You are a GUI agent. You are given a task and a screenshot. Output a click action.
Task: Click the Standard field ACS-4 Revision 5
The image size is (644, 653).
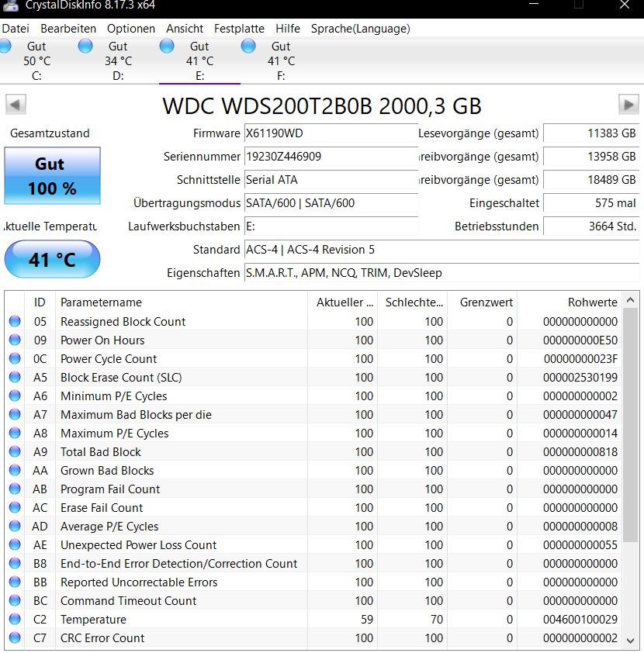pos(441,250)
